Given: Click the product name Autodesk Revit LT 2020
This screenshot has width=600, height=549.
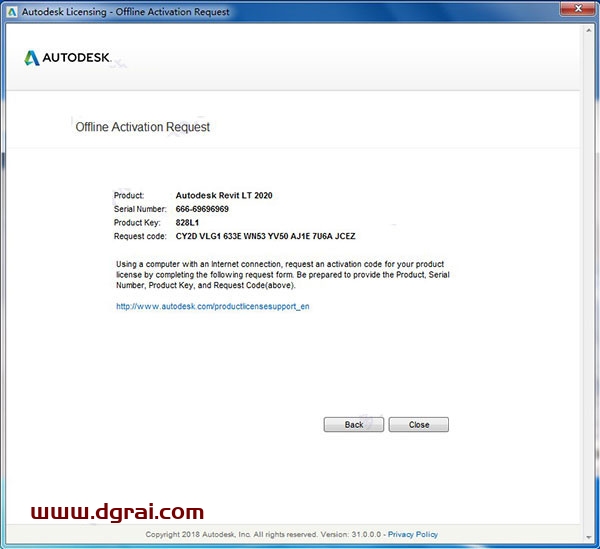Looking at the screenshot, I should pos(223,195).
